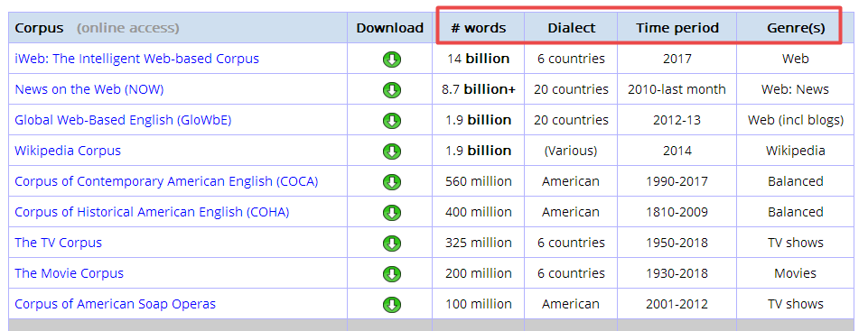This screenshot has height=331, width=868.
Task: Click the Wikipedia Corpus download icon
Action: 391,151
